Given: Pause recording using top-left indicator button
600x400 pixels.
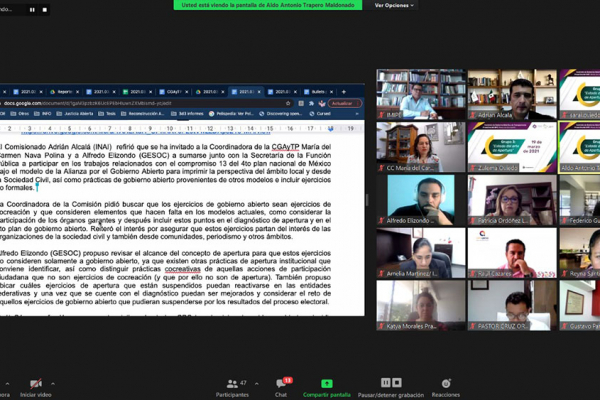Looking at the screenshot, I should point(32,10).
